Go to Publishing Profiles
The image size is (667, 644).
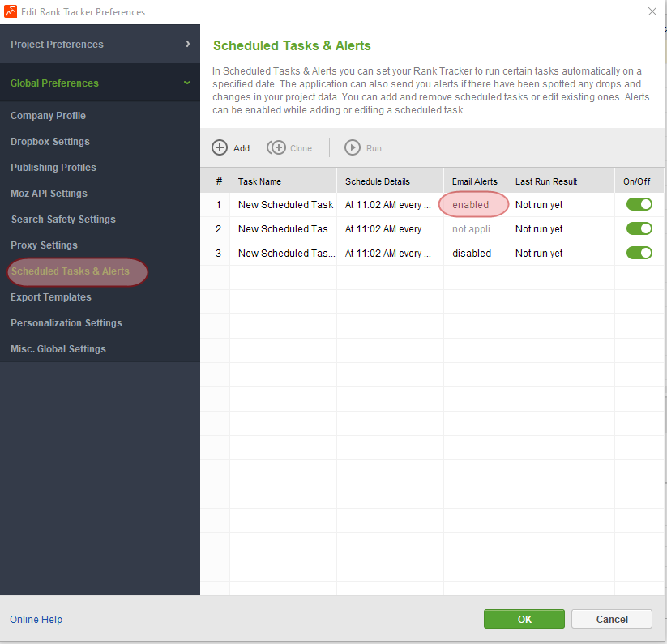point(53,168)
